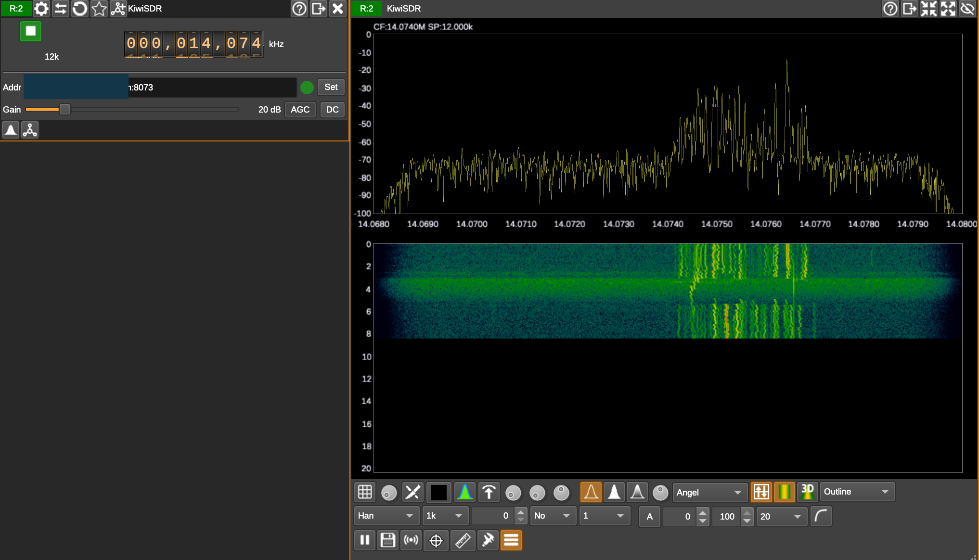Click the Set address button
The image size is (979, 560).
point(331,87)
